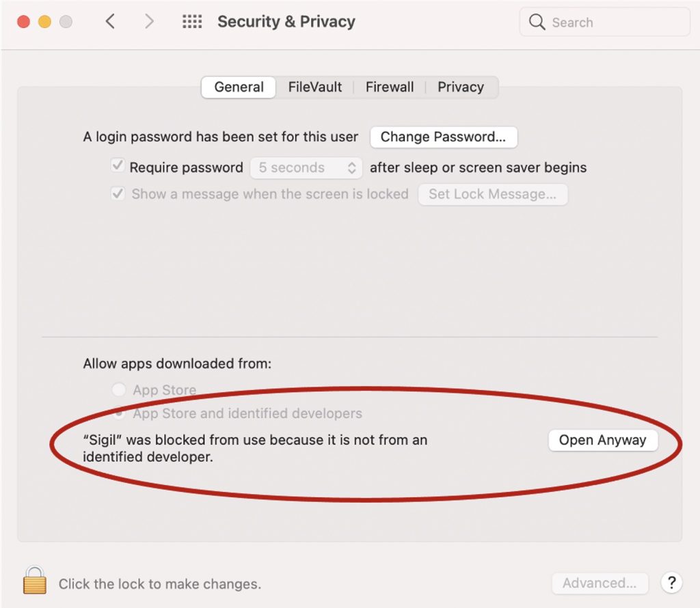Image resolution: width=700 pixels, height=608 pixels.
Task: Select the App Store radio button
Action: (x=119, y=390)
